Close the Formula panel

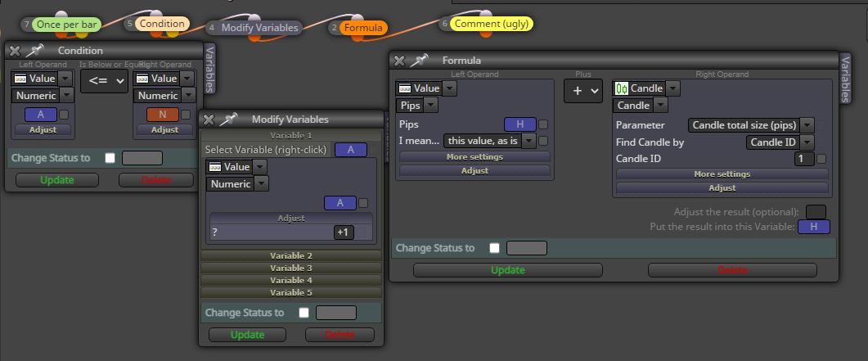coord(399,61)
